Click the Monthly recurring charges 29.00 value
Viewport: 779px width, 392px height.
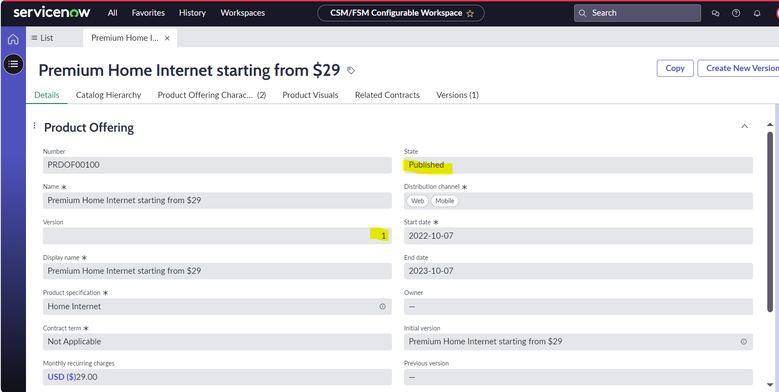(87, 377)
